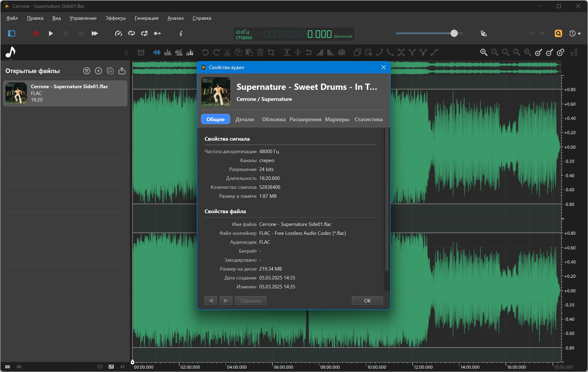Viewport: 588px width, 372px height.
Task: Open the Правка menu
Action: (35, 18)
